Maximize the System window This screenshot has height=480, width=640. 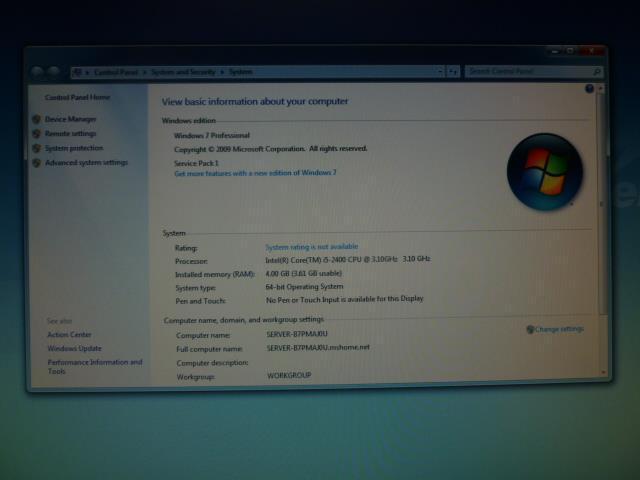click(570, 51)
